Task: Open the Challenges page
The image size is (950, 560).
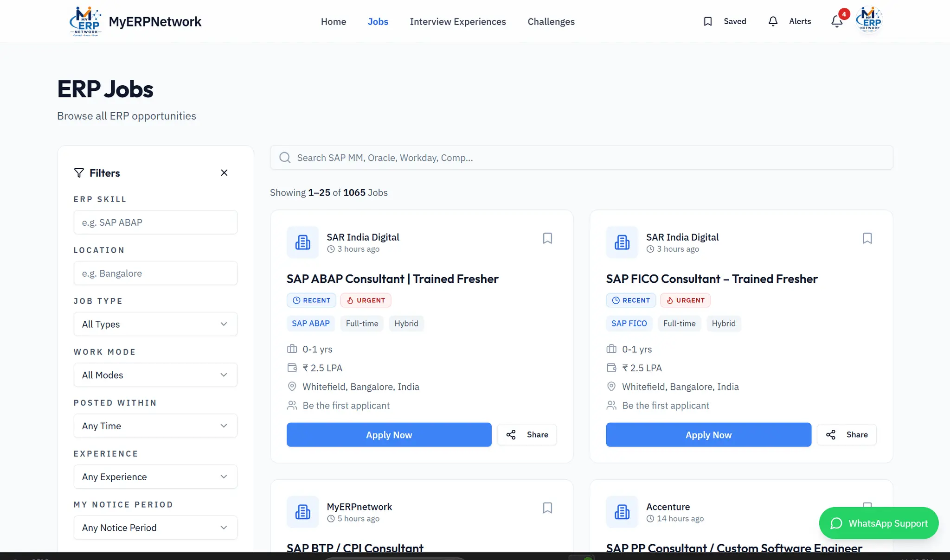Action: coord(551,21)
